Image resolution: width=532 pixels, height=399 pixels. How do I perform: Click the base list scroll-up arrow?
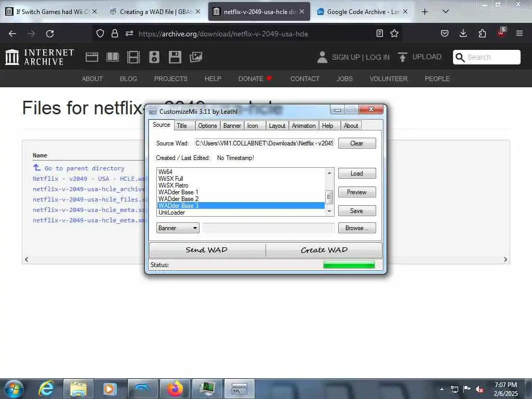tap(329, 172)
